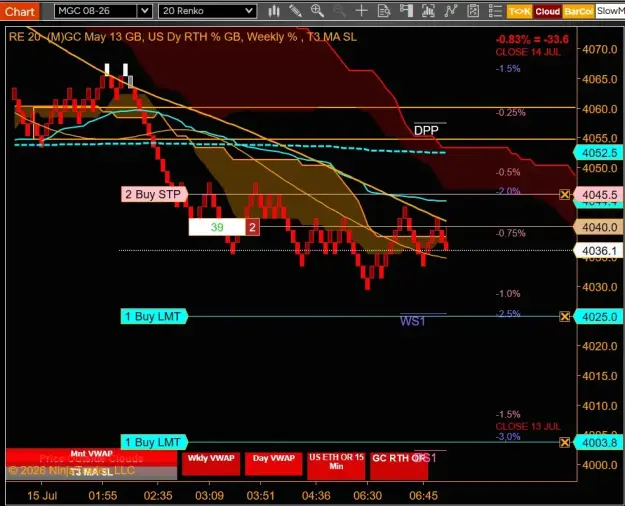
Task: Toggle the BarCol button
Action: (578, 11)
